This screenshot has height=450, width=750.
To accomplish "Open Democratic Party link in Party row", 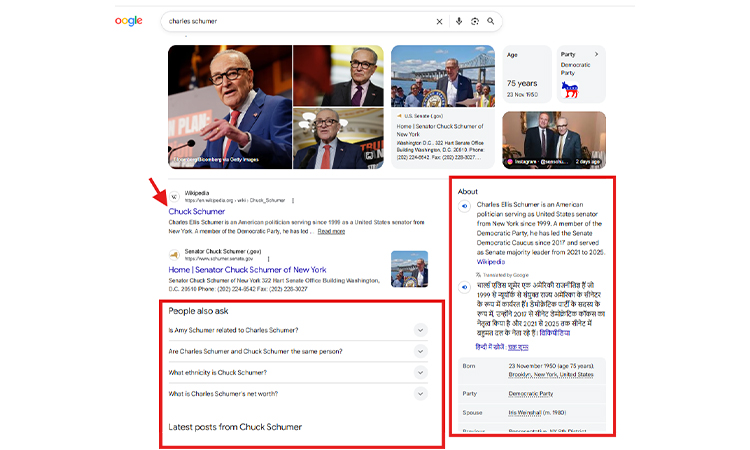I will tap(530, 394).
